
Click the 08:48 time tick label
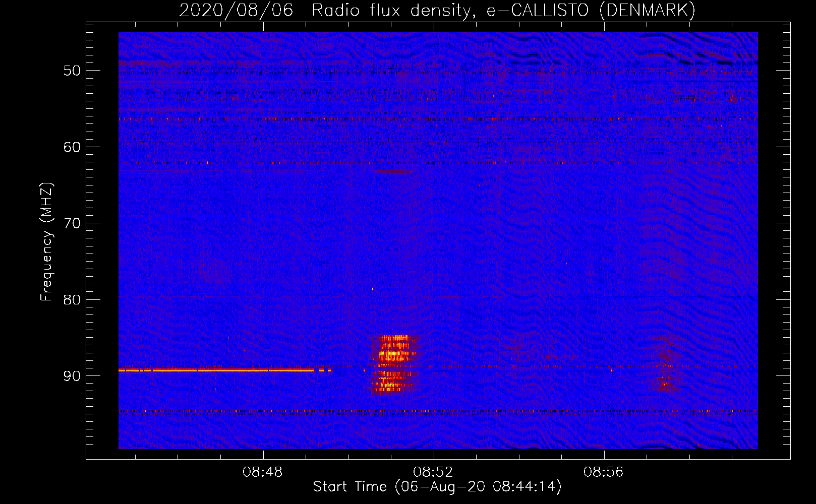pos(263,472)
